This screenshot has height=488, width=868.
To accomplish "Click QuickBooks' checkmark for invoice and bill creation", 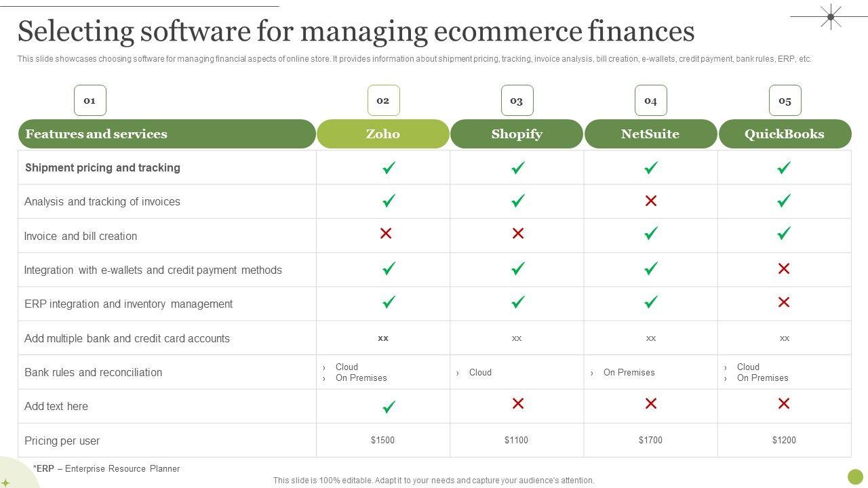I will (784, 233).
